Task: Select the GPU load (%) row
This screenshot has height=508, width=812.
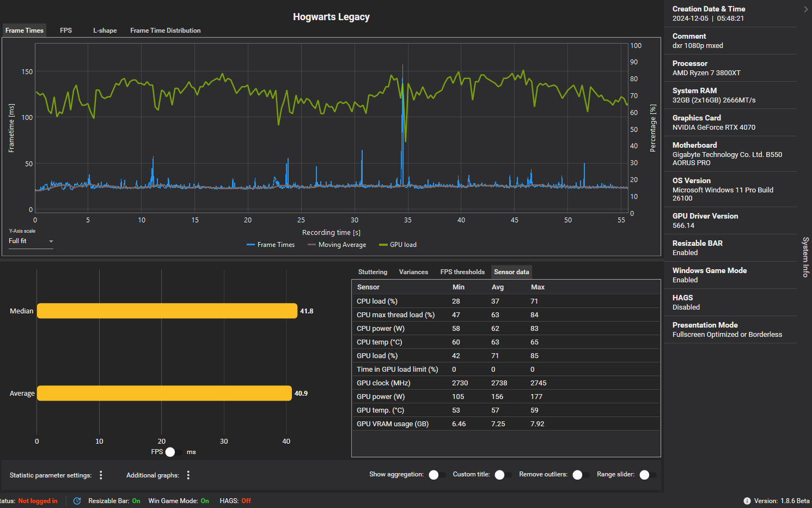Action: [506, 356]
